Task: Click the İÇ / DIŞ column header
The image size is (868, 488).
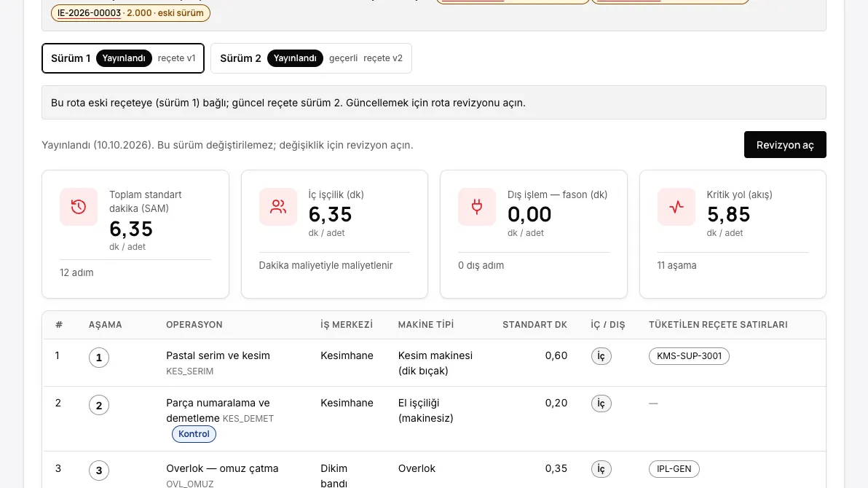Action: (x=608, y=325)
